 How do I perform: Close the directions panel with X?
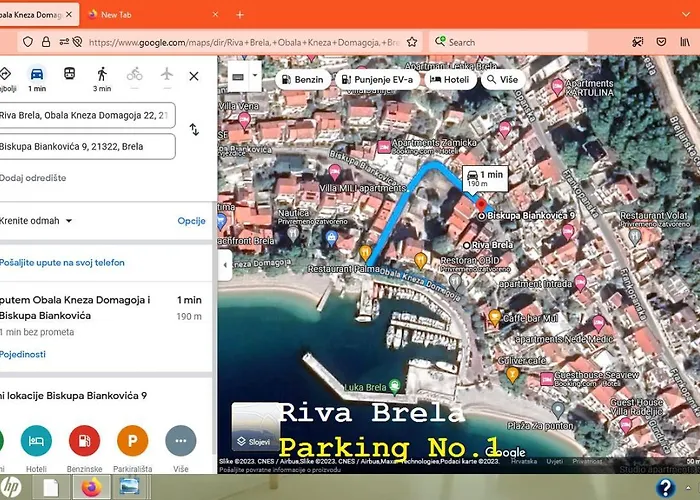click(x=194, y=76)
